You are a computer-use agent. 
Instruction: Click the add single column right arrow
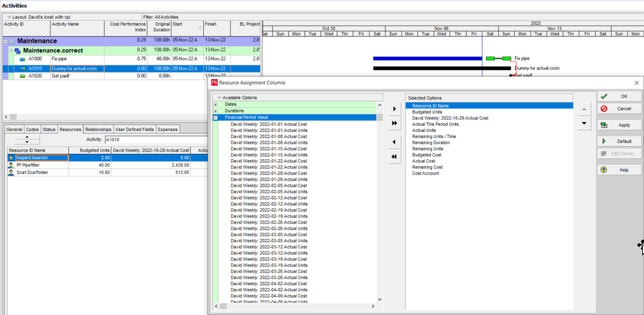tap(394, 109)
